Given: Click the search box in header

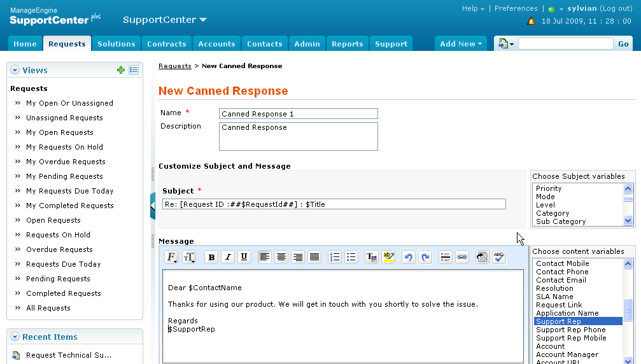Looking at the screenshot, I should click(566, 44).
